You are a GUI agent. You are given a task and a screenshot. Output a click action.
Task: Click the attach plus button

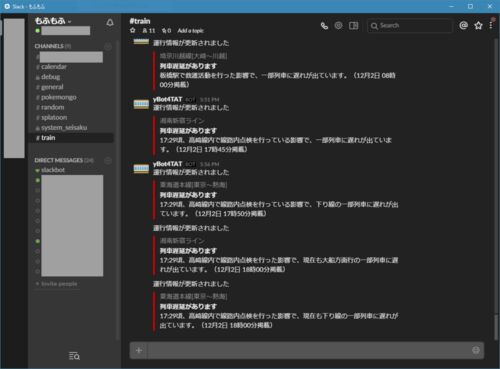139,350
